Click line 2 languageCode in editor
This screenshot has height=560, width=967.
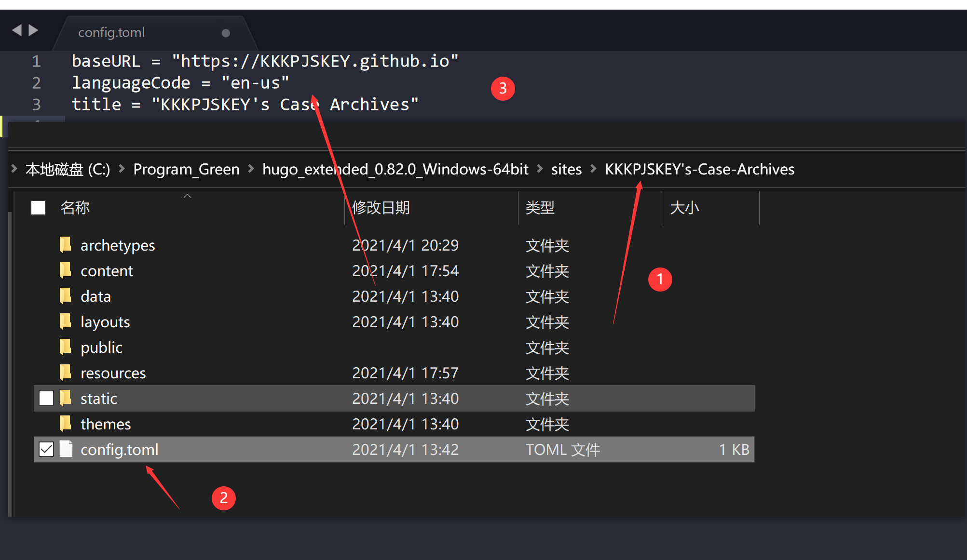131,83
